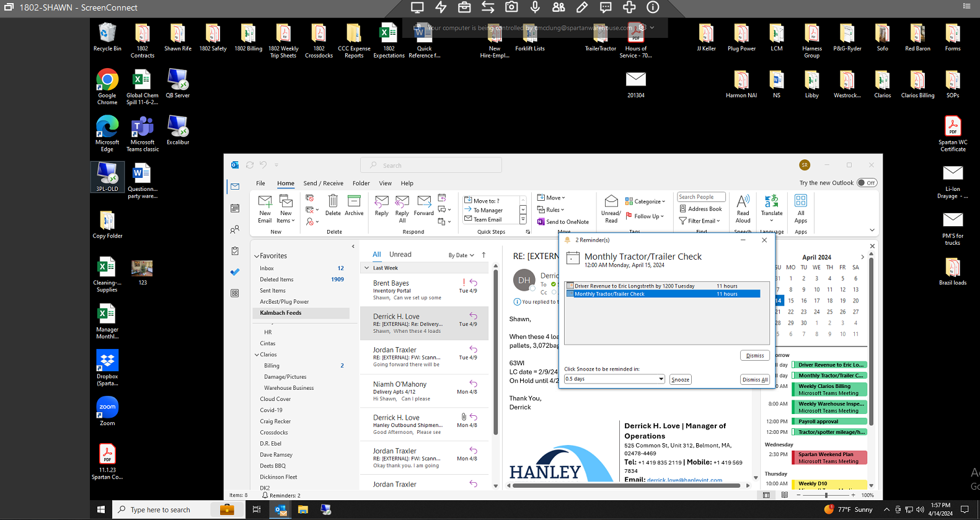Archive the selected message

(x=354, y=205)
